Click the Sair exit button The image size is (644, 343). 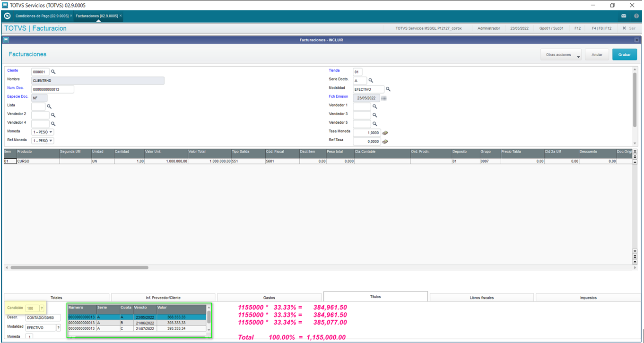coord(629,28)
